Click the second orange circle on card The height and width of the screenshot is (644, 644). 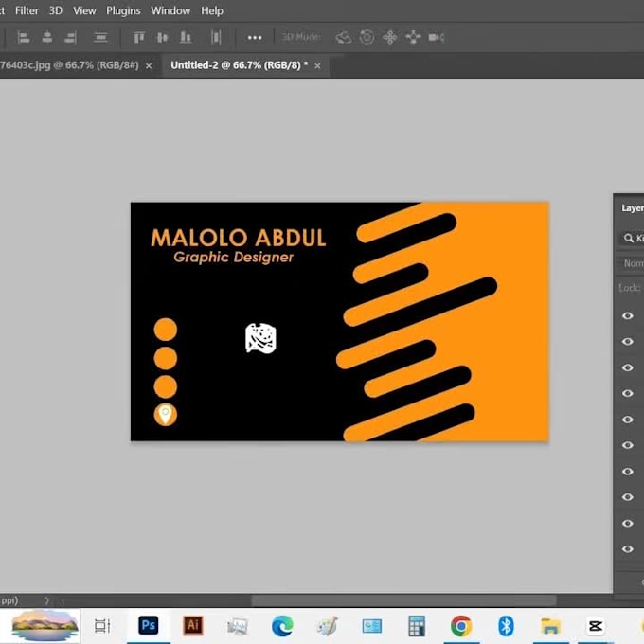point(166,358)
